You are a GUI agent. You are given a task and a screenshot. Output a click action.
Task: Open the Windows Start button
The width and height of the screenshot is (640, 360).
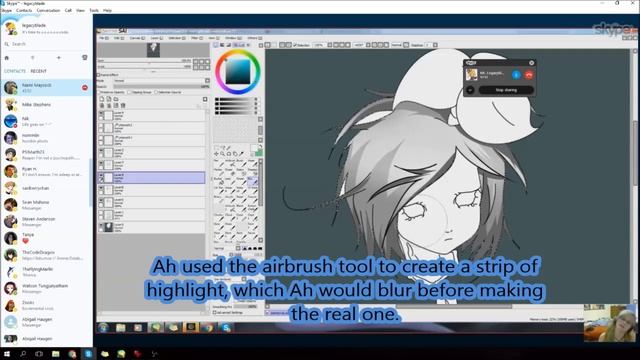click(x=7, y=354)
